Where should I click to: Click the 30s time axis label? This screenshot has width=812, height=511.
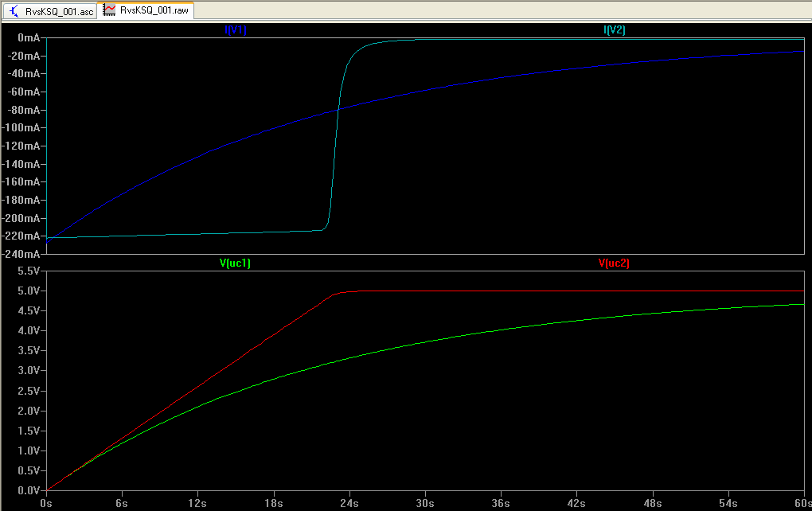424,503
